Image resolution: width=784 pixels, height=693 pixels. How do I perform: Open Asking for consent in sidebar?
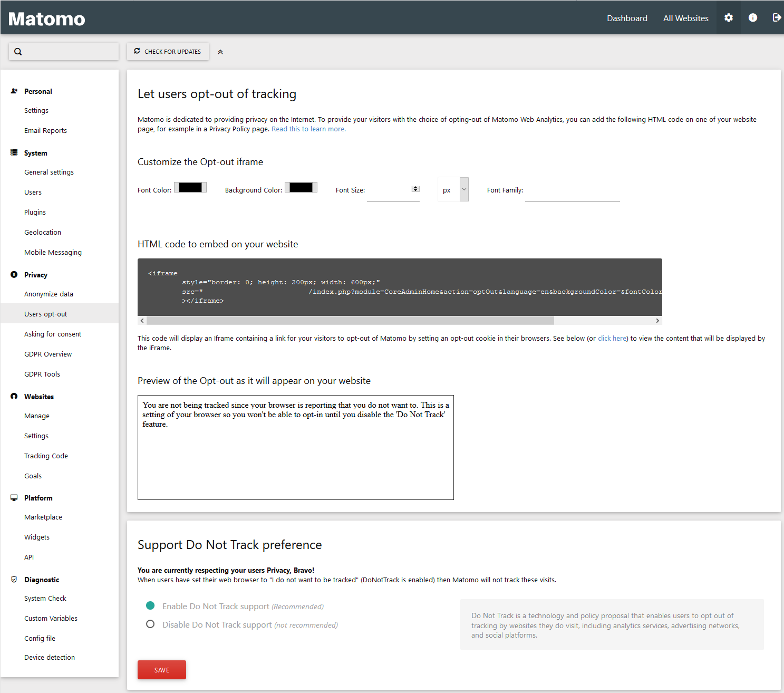point(53,334)
